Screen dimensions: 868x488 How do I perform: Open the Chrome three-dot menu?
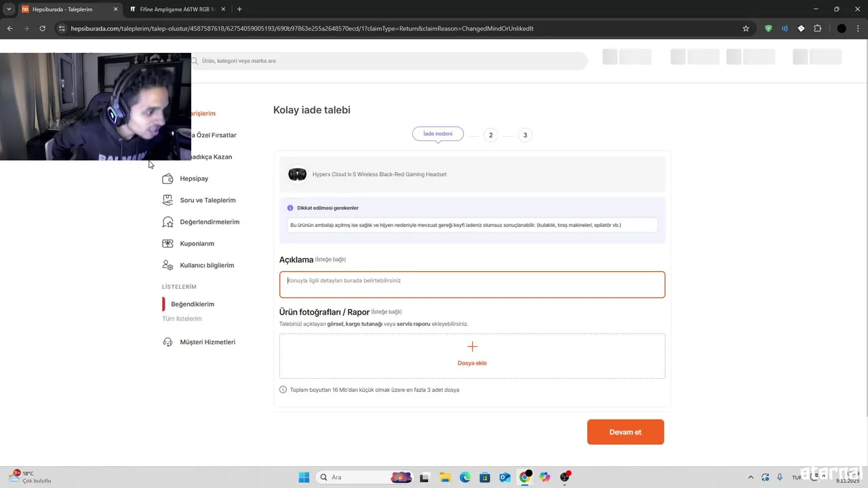(x=858, y=28)
